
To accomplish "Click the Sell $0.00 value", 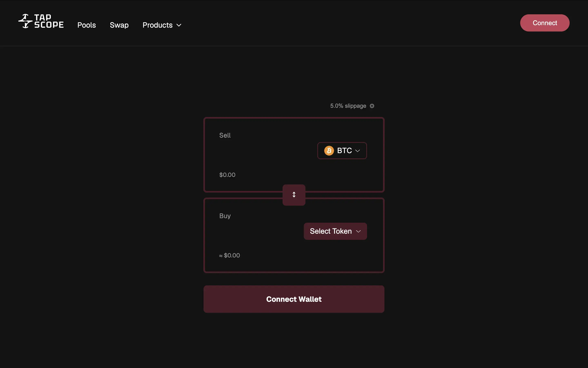I will tap(227, 175).
